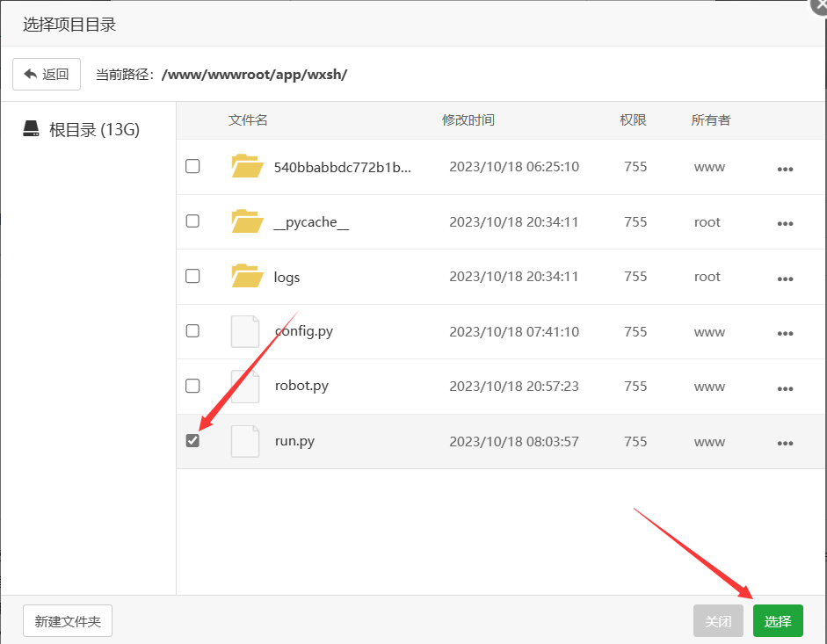Click owner root in logs row
The image size is (827, 644).
click(x=707, y=277)
